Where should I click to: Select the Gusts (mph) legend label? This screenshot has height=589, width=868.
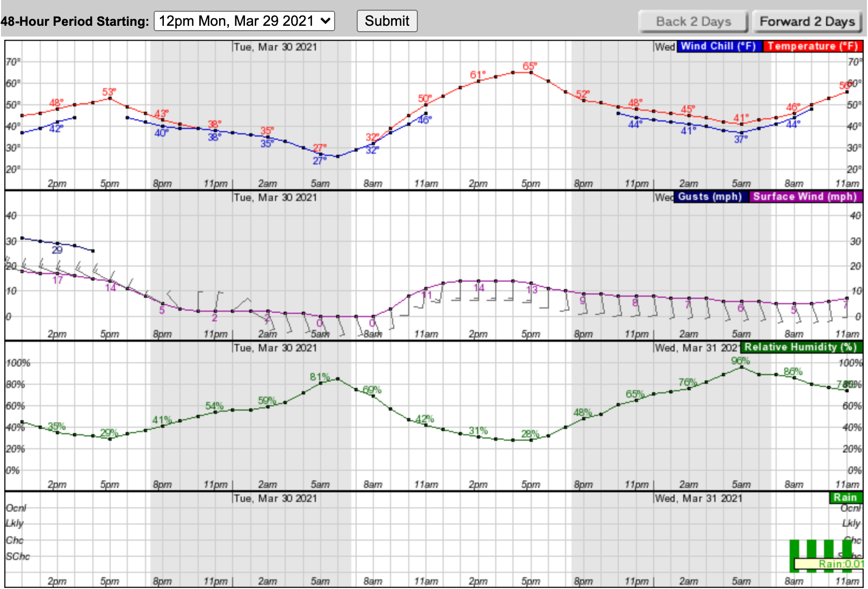[x=710, y=197]
